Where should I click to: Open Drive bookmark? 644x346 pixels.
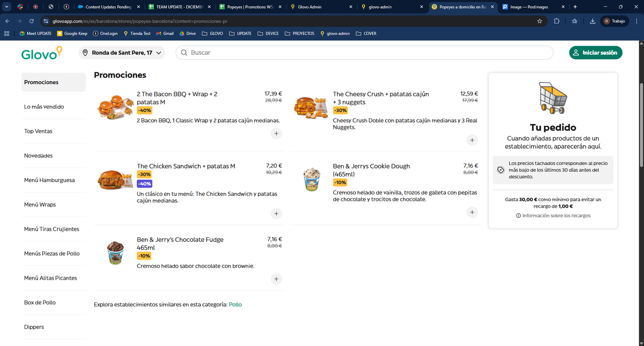pyautogui.click(x=187, y=34)
